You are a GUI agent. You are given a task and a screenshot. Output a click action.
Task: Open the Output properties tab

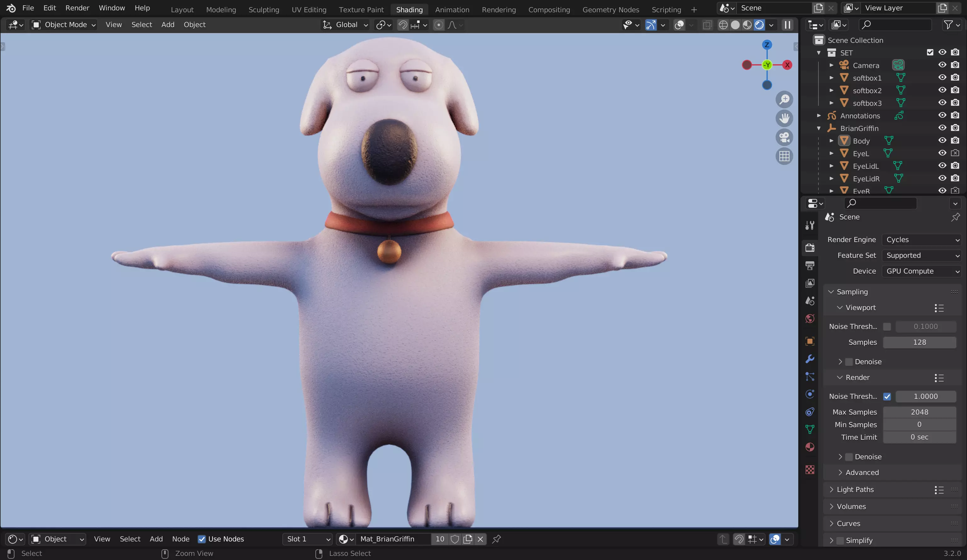pos(810,265)
